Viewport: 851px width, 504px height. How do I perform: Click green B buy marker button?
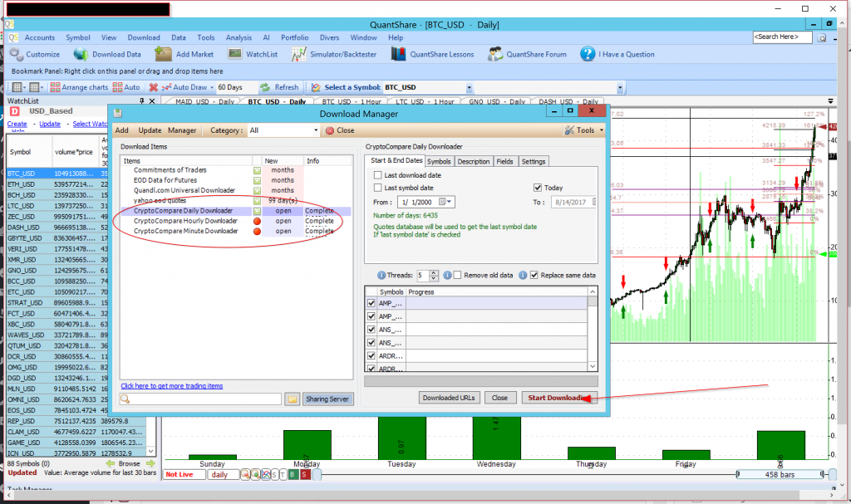[x=293, y=475]
